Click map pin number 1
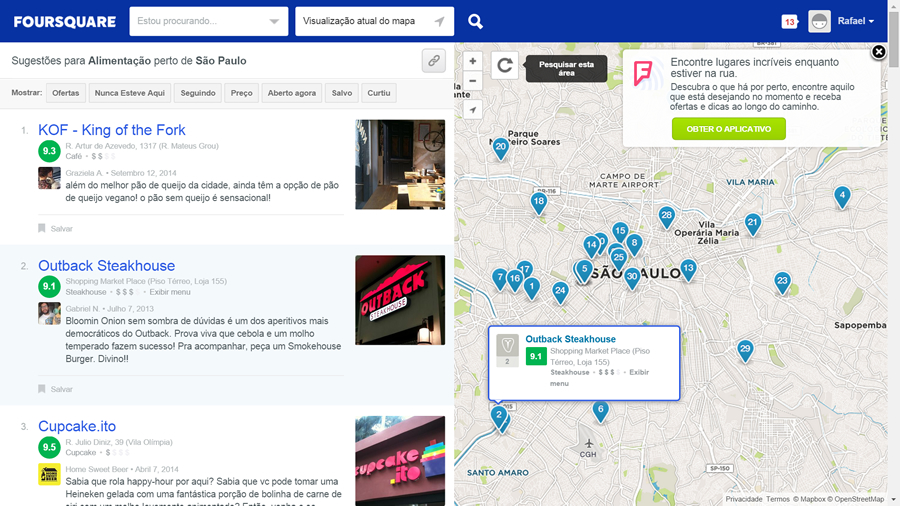This screenshot has height=506, width=900. pos(532,287)
